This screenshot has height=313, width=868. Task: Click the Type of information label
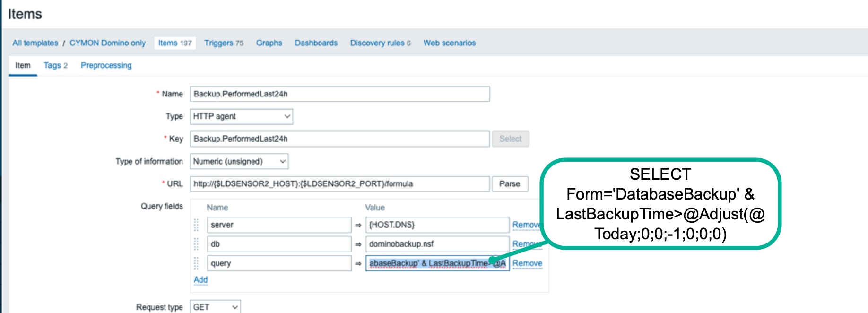click(149, 162)
